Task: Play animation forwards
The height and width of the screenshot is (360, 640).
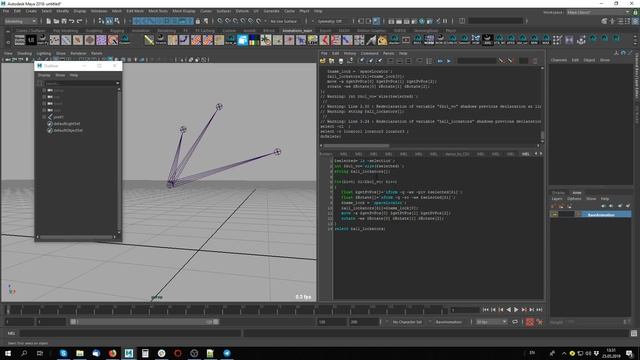Action: pyautogui.click(x=516, y=310)
